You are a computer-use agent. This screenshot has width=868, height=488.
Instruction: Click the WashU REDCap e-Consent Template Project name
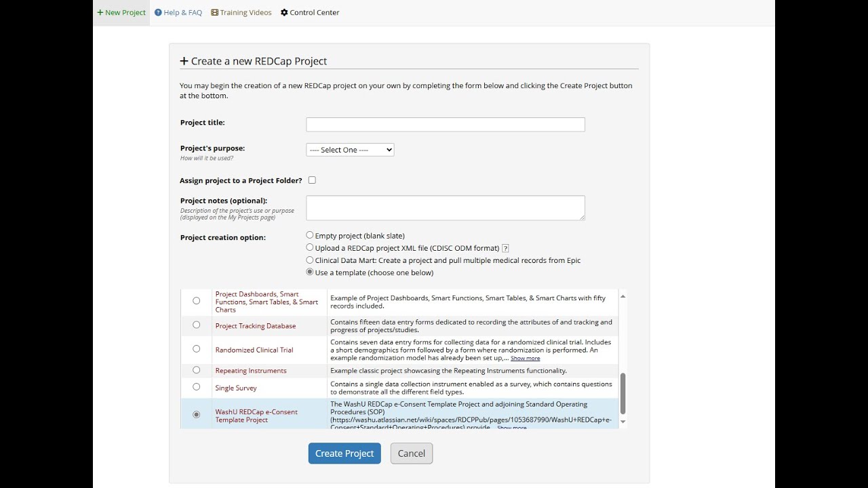[256, 416]
